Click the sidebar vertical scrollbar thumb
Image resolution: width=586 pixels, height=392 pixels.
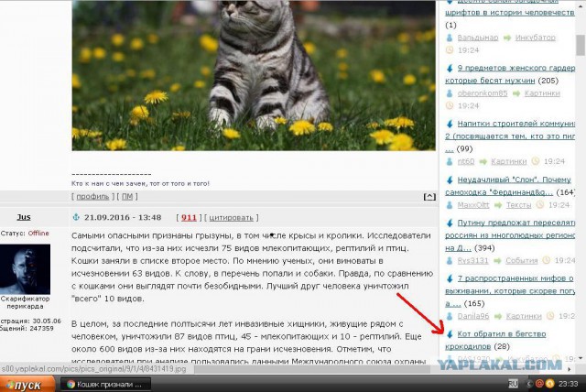click(x=581, y=45)
